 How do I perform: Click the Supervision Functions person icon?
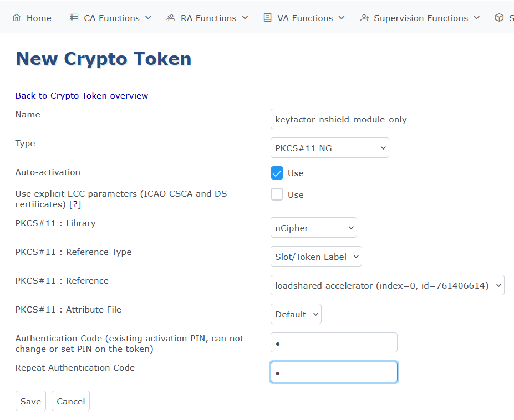click(x=364, y=17)
